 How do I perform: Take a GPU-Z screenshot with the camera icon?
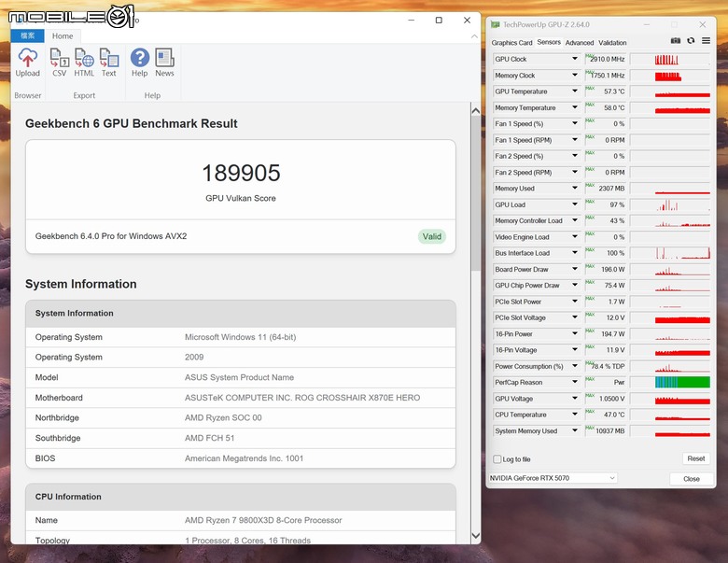coord(676,41)
